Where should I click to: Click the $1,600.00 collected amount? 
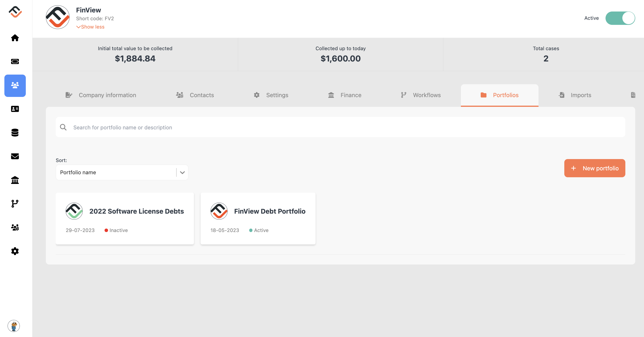click(x=340, y=58)
